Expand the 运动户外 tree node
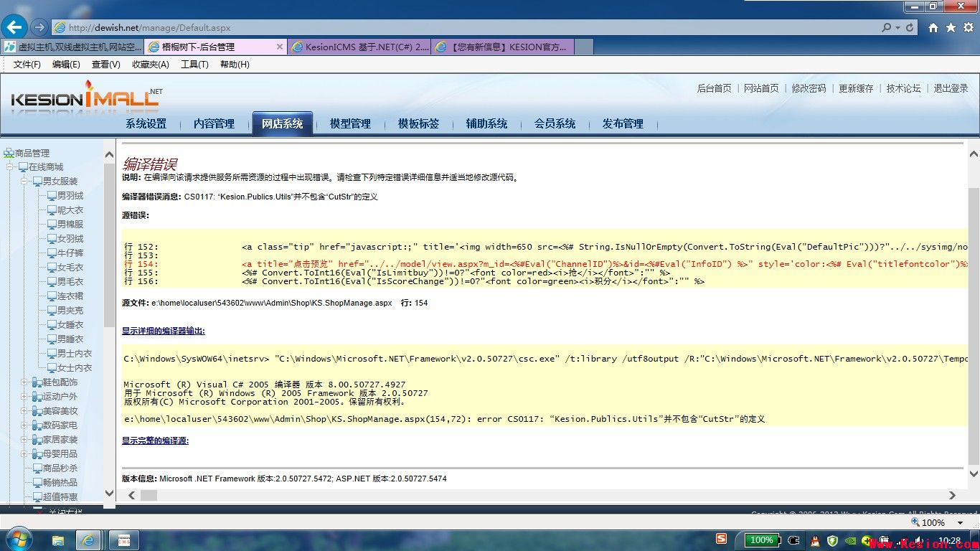This screenshot has width=980, height=551. coord(24,397)
